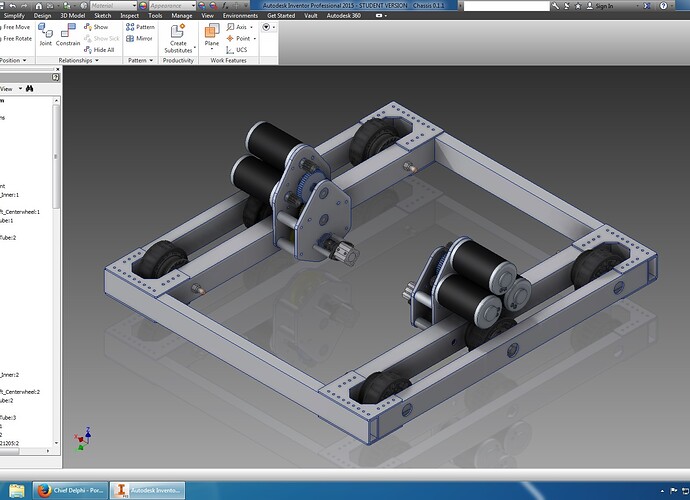Click Show relationships
The width and height of the screenshot is (690, 500).
click(96, 27)
